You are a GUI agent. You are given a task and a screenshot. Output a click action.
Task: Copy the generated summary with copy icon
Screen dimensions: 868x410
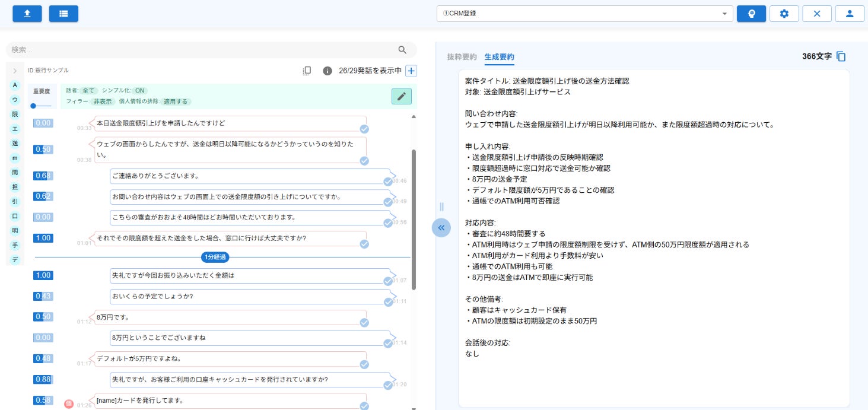point(841,56)
